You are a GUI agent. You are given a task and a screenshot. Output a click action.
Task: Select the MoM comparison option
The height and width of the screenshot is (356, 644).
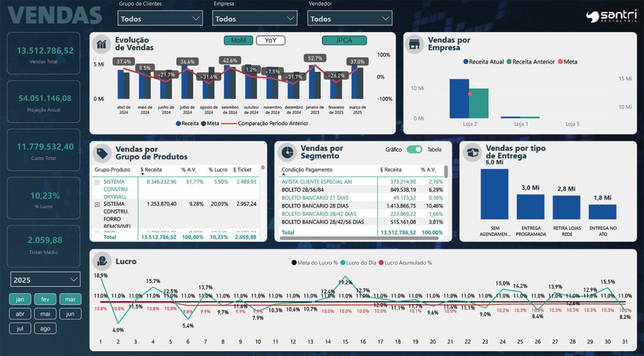pos(238,40)
